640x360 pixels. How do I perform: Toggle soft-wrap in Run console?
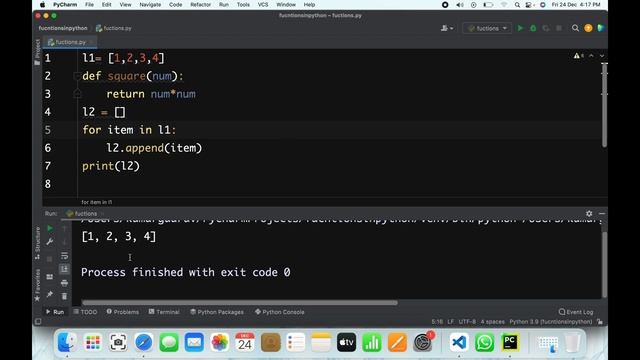pyautogui.click(x=64, y=256)
